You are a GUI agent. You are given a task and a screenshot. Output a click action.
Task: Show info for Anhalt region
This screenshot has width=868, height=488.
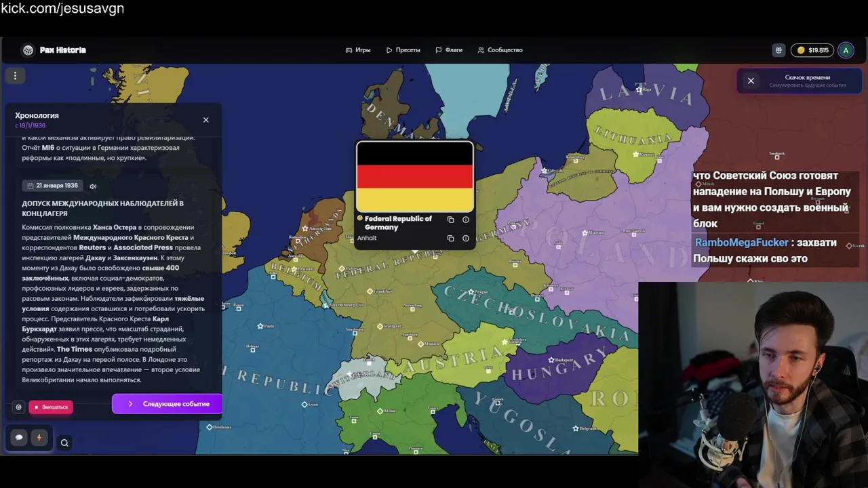click(x=466, y=239)
